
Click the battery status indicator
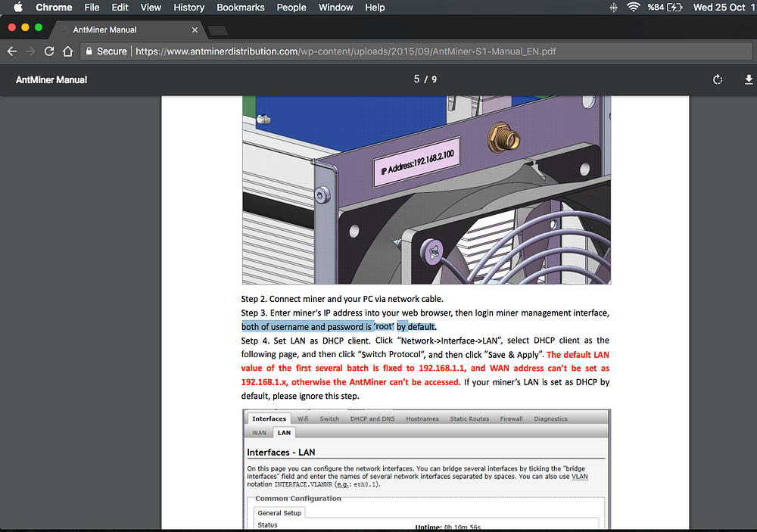coord(674,8)
